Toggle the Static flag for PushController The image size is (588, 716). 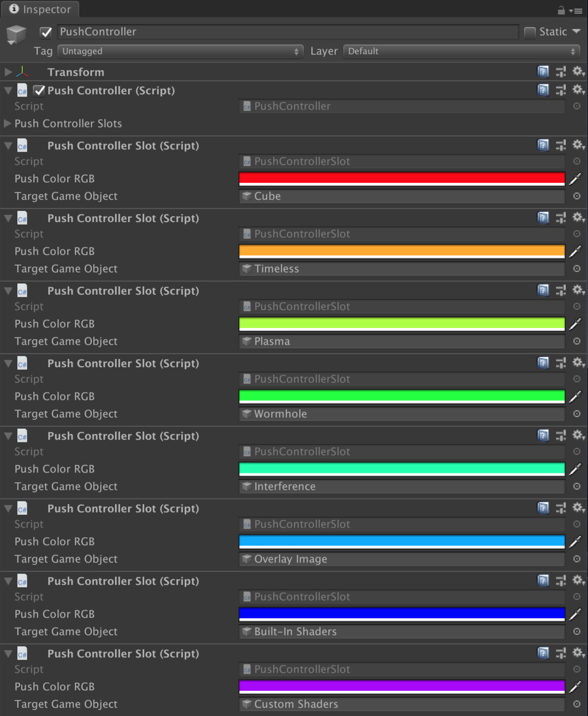coord(529,32)
